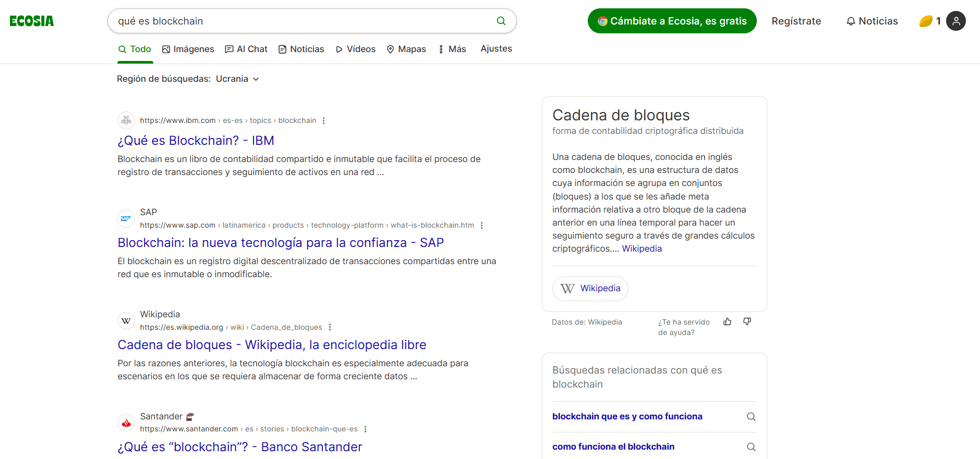
Task: Click the www.sap.com URL breadcrumb
Action: [307, 225]
